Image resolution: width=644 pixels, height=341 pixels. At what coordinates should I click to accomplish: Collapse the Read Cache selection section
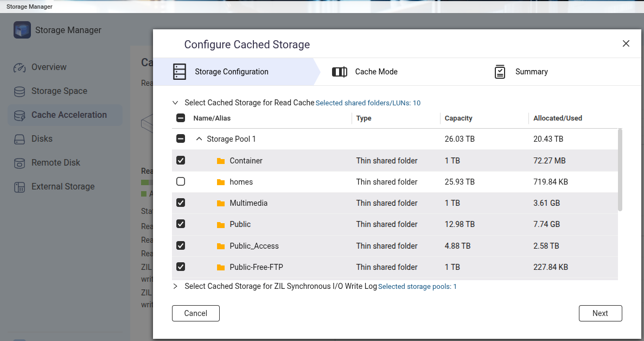click(x=175, y=103)
